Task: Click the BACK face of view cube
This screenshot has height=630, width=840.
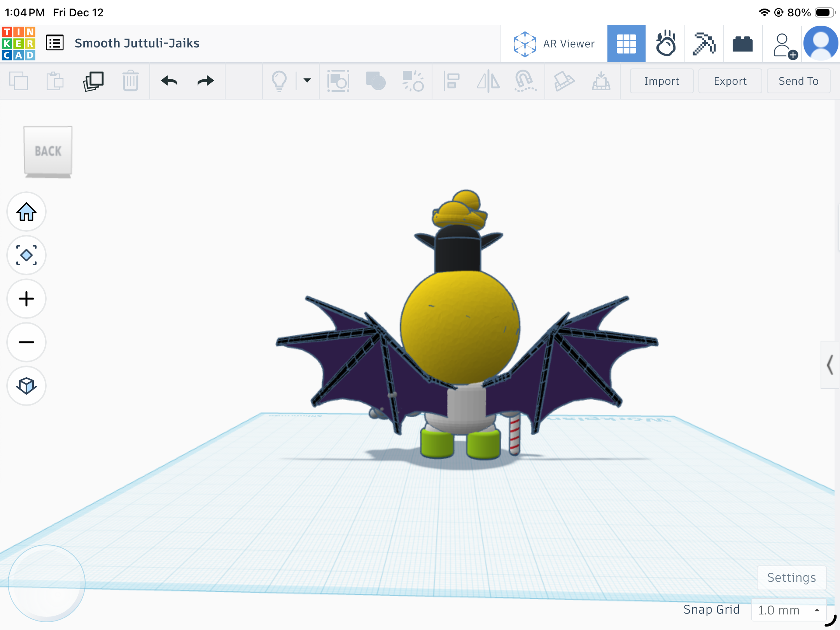Action: coord(48,151)
